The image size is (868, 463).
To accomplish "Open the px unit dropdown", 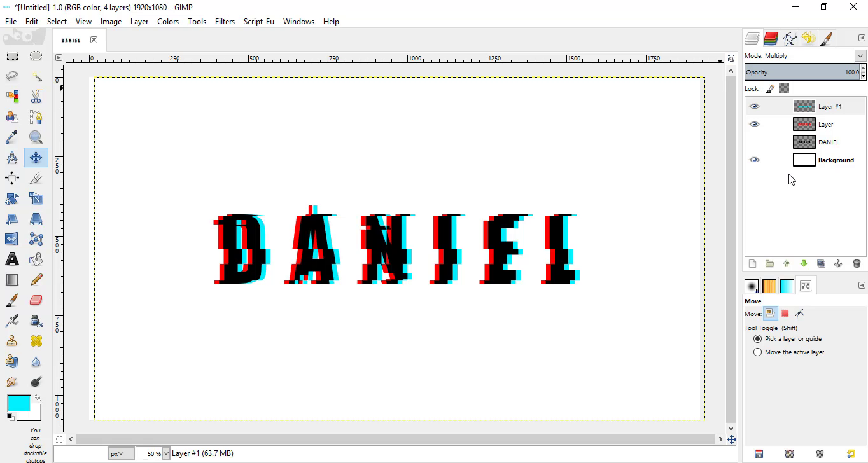I will point(120,453).
